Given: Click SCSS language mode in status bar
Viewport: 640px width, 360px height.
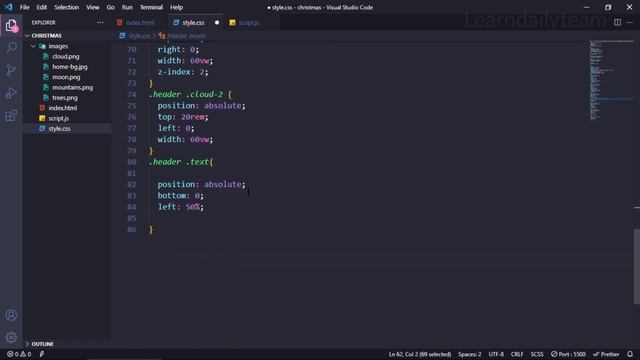Looking at the screenshot, I should [537, 354].
